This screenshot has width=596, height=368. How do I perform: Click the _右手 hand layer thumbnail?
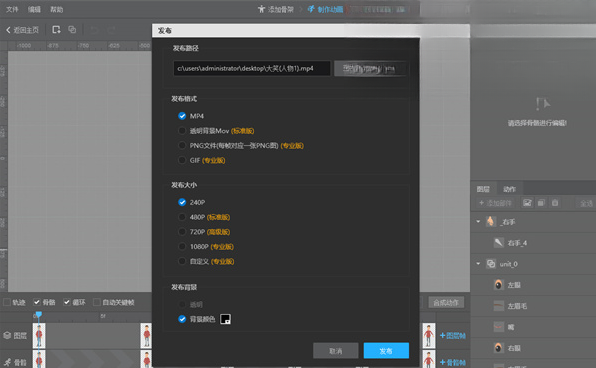[x=491, y=221]
